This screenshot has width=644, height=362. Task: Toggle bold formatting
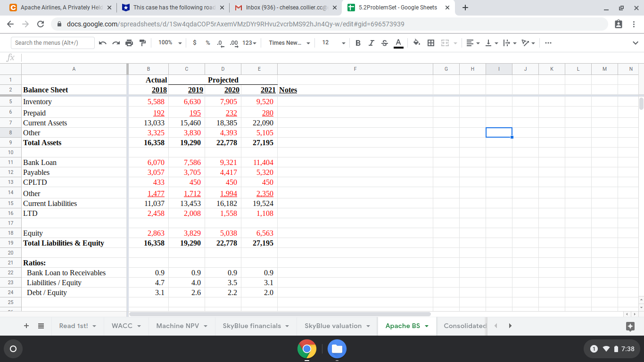[358, 43]
